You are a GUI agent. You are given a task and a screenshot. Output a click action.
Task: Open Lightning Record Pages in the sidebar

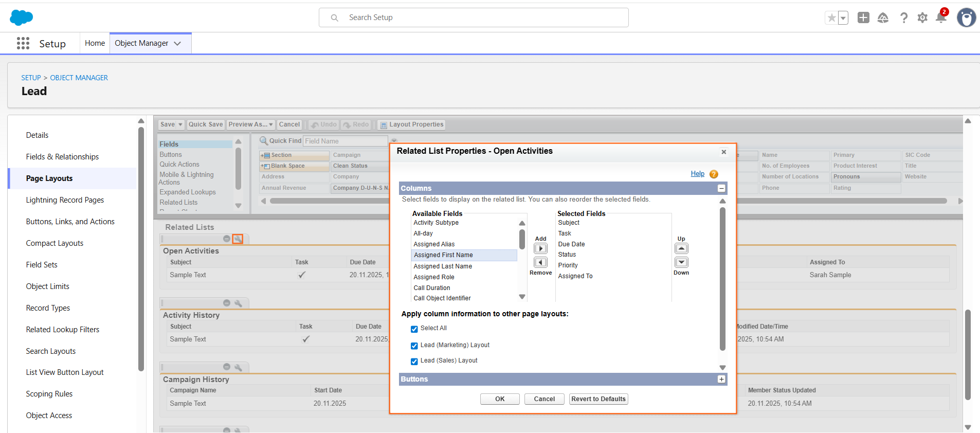click(x=65, y=200)
